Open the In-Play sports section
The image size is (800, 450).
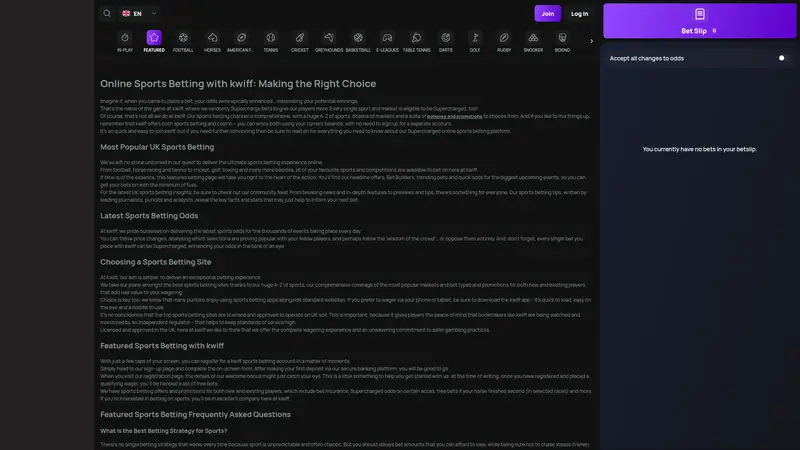click(124, 41)
